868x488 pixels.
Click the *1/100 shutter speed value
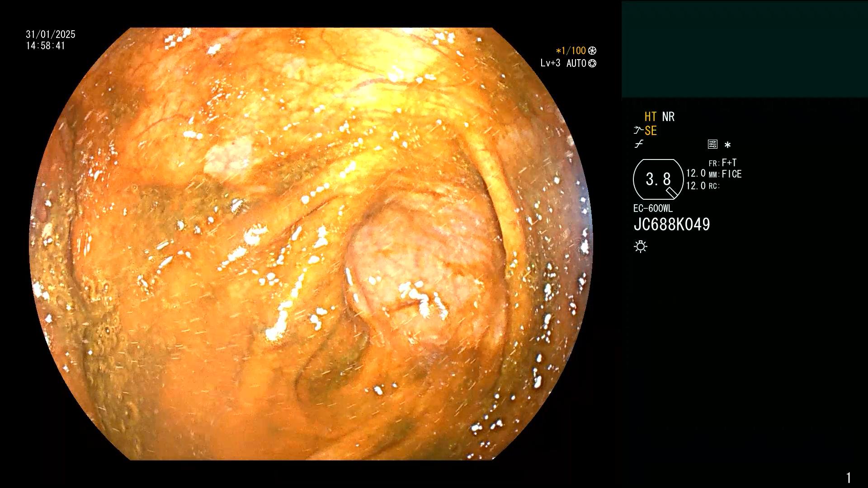[x=571, y=51]
